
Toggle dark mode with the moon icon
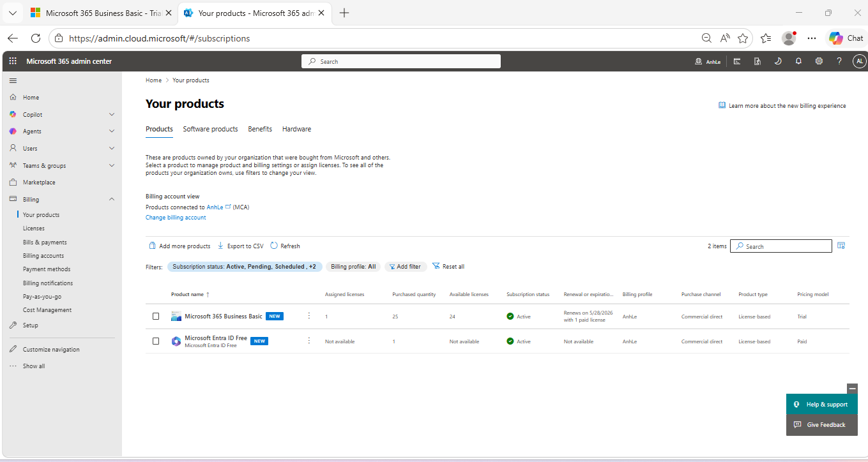[x=778, y=61]
